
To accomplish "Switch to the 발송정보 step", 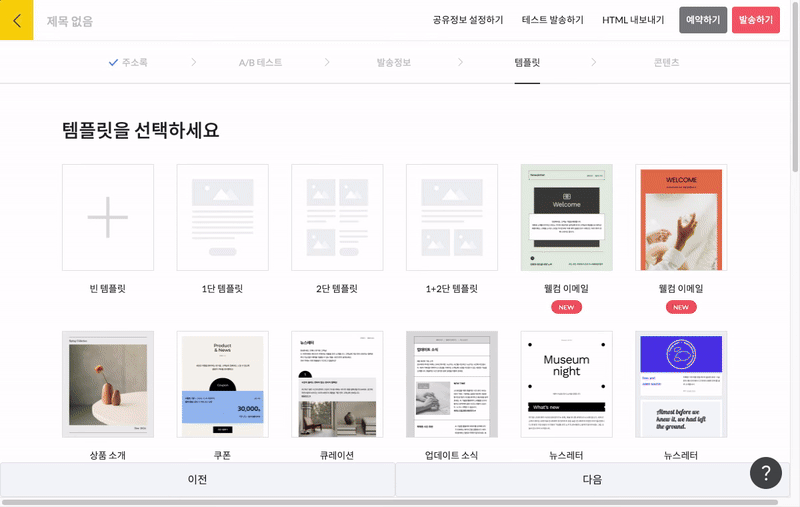I will click(393, 62).
